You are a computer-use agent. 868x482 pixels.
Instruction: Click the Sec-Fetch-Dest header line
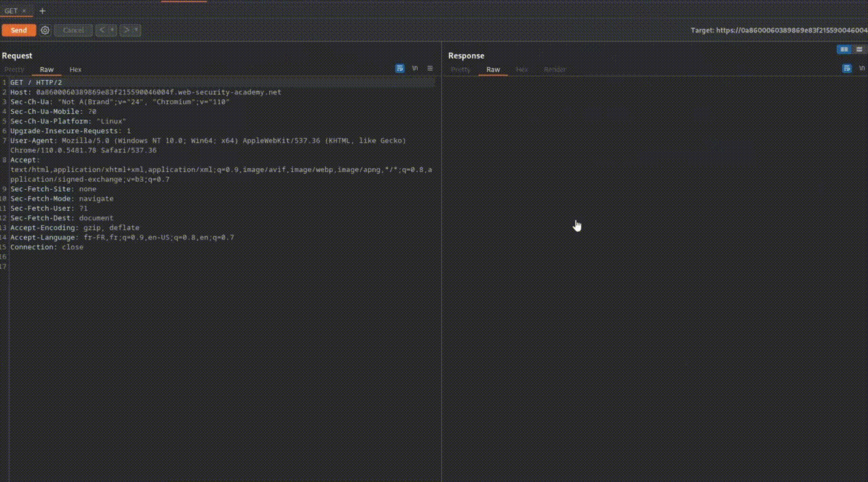coord(62,218)
